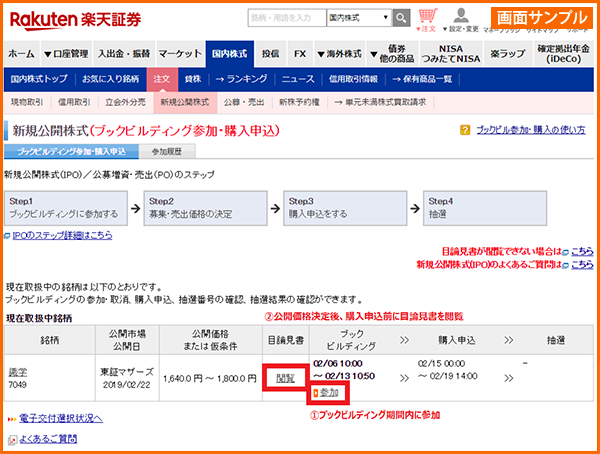Open お気に入り銘柄 submenu item
Screen dimensions: 600x454
coord(111,79)
